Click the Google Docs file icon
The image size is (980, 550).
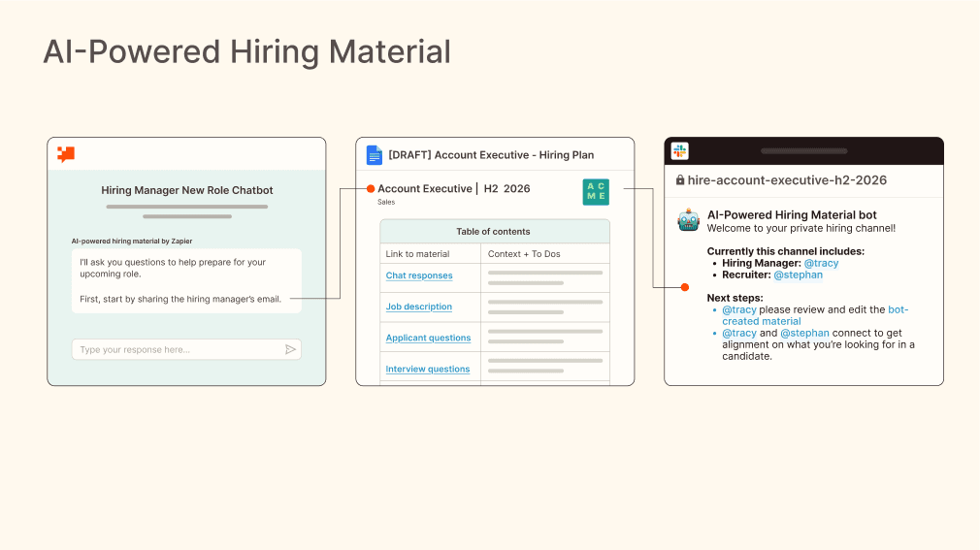pyautogui.click(x=375, y=155)
